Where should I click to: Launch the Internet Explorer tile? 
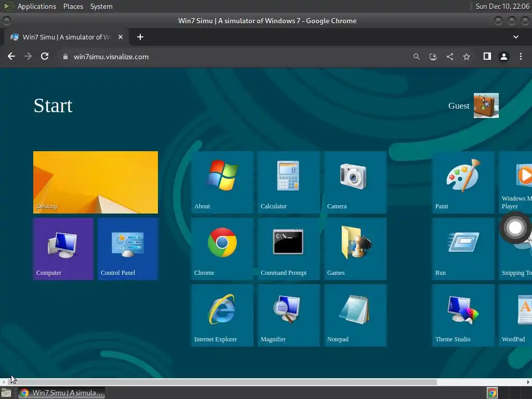coord(222,315)
